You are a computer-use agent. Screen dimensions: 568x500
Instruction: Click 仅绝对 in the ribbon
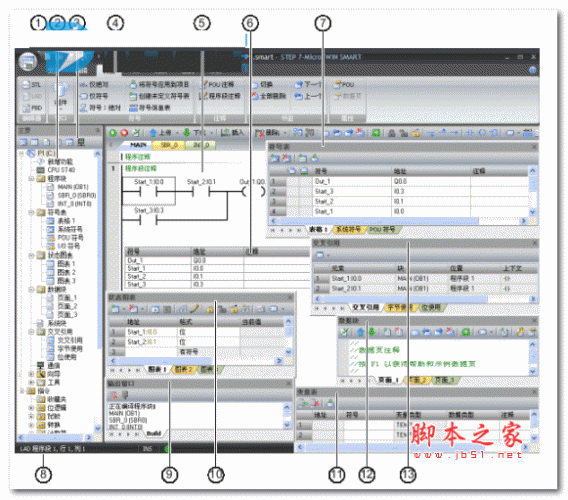click(94, 85)
